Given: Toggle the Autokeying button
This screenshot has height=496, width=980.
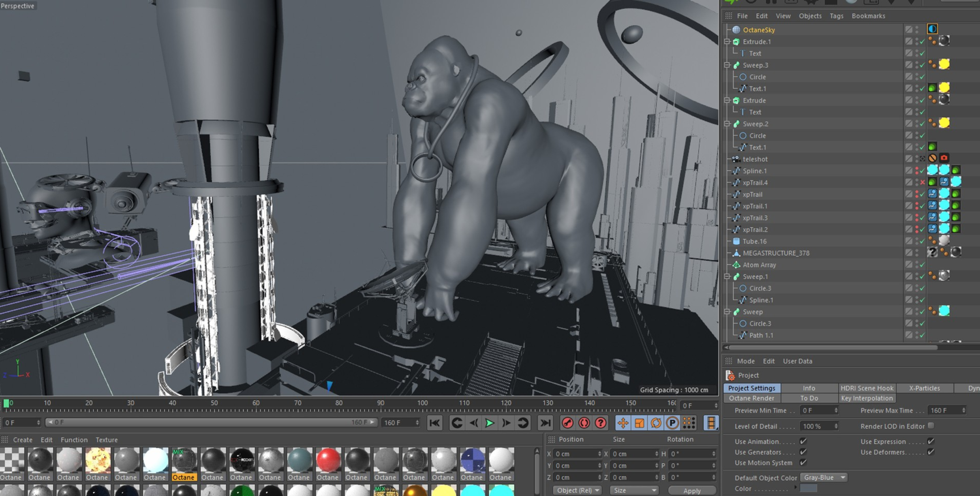Looking at the screenshot, I should [584, 423].
